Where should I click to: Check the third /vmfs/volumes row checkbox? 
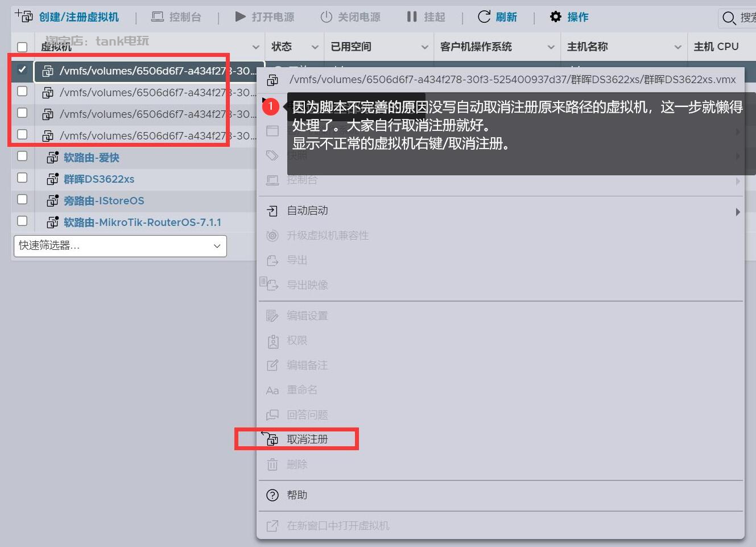(x=22, y=113)
